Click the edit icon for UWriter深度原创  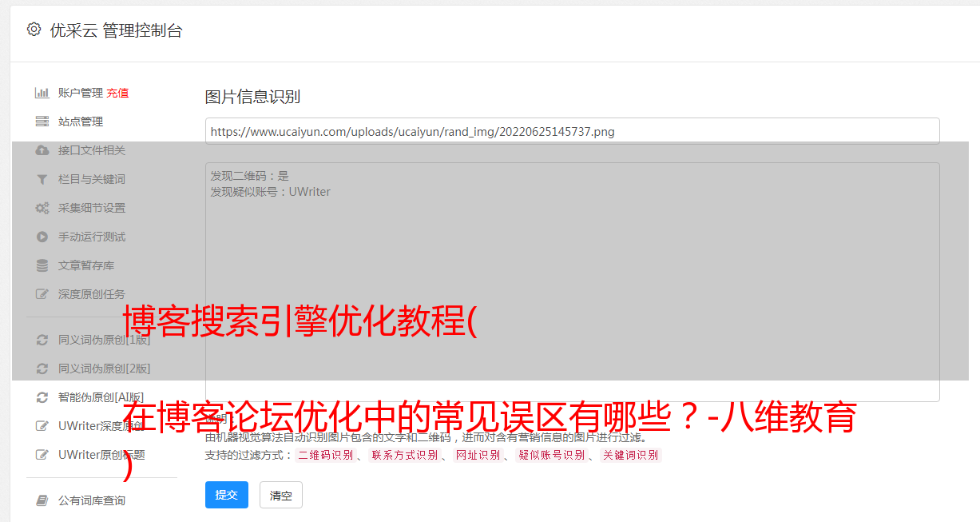coord(42,426)
